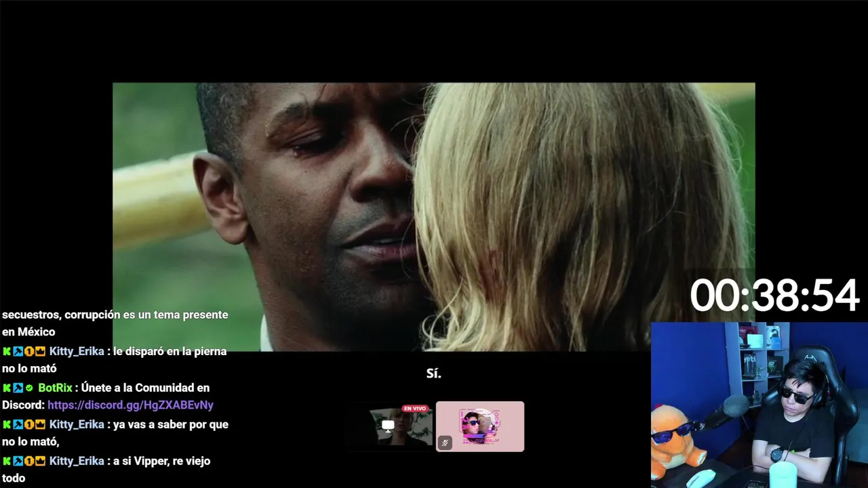
Task: Select the EN VIVO screen-share thumbnail
Action: tap(389, 426)
